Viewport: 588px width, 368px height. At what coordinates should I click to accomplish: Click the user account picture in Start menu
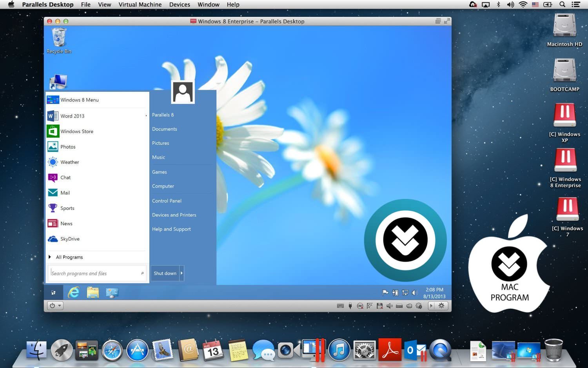point(183,92)
